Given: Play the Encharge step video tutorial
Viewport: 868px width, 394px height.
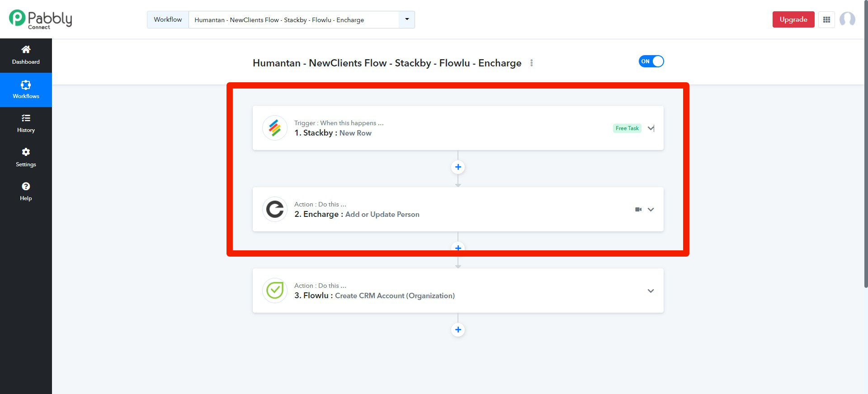Looking at the screenshot, I should click(638, 210).
